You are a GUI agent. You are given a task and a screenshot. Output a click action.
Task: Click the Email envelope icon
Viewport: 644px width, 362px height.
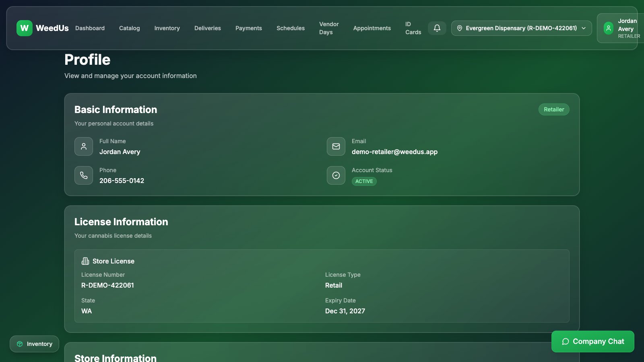click(x=336, y=146)
